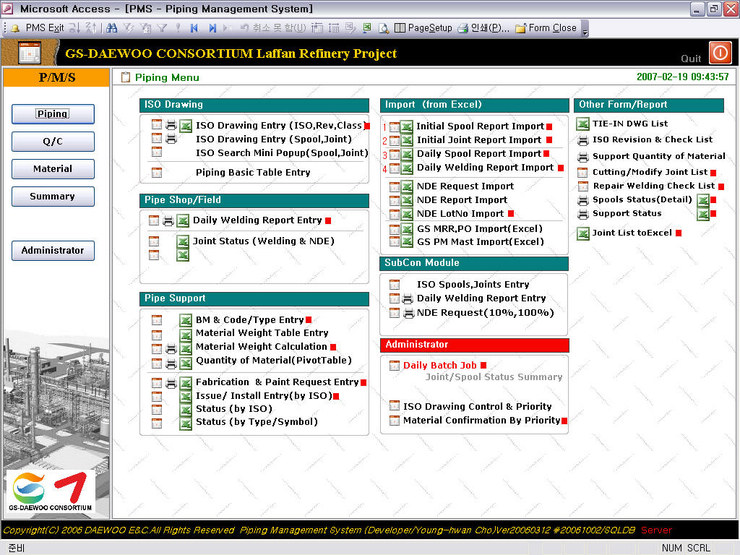Print icon for Material Weight Calculation
740x555 pixels.
(x=171, y=349)
